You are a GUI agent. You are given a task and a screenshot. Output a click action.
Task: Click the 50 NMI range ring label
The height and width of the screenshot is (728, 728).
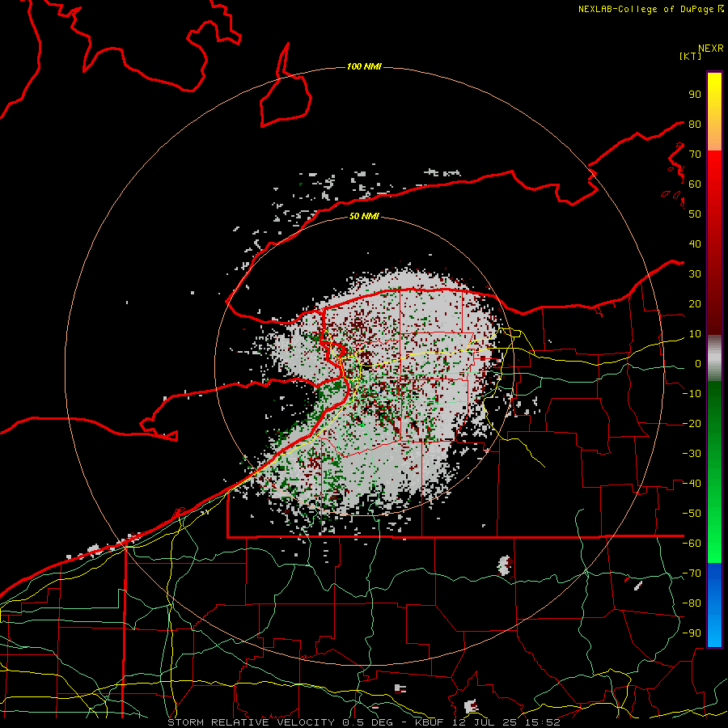[364, 216]
